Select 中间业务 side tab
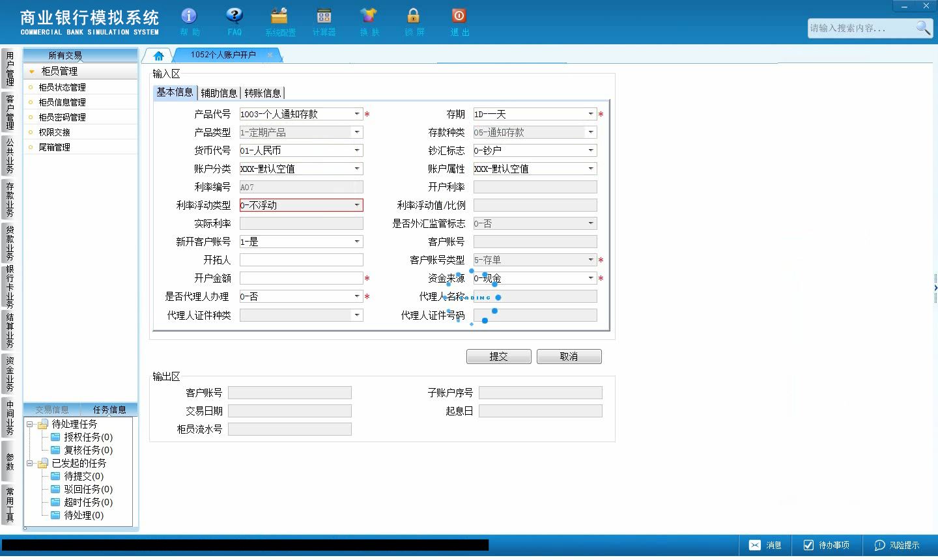Screen dimensions: 938x560 tap(10, 417)
